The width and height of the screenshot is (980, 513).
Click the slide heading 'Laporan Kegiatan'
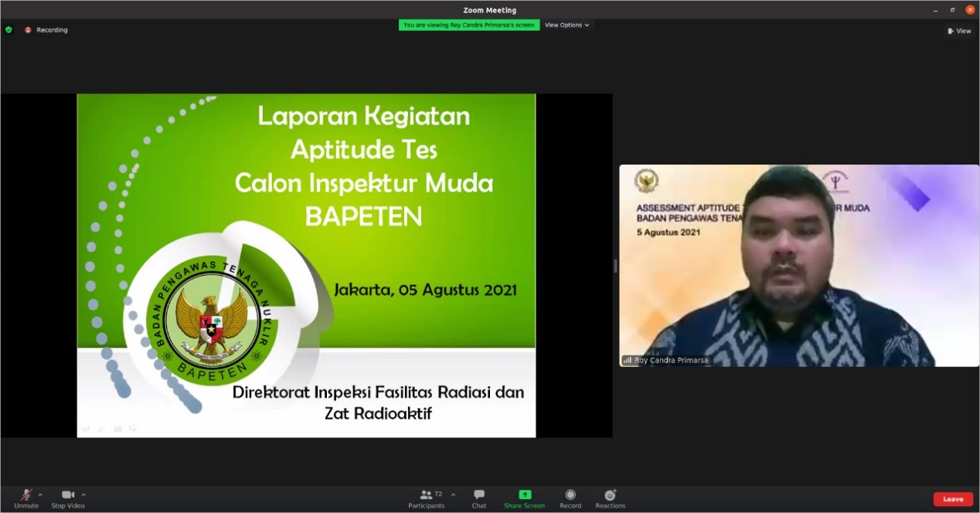click(363, 116)
